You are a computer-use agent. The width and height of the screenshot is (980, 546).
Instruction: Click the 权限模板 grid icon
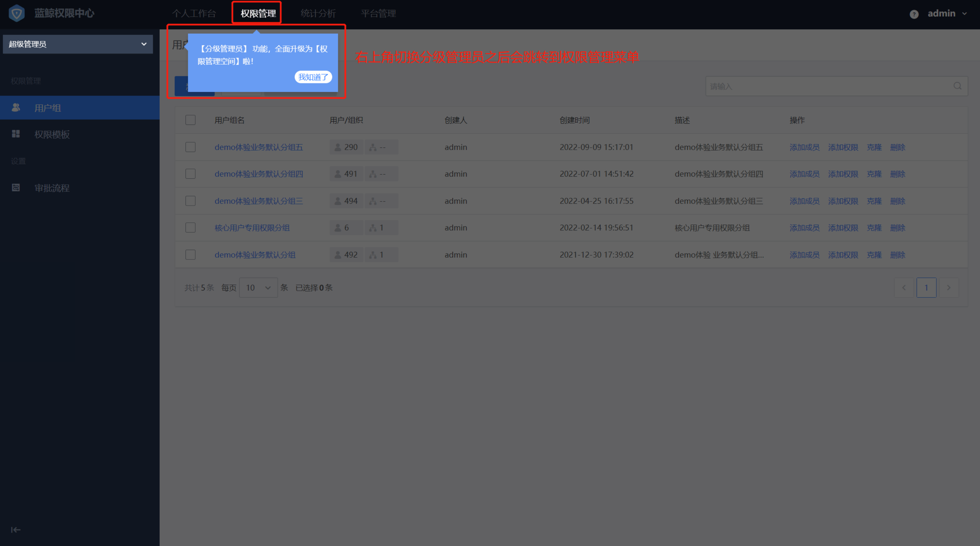coord(16,134)
